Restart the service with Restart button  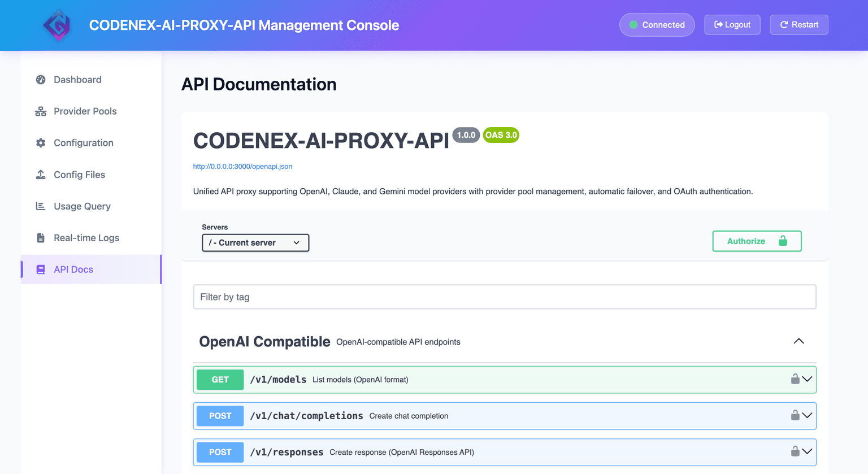(799, 25)
